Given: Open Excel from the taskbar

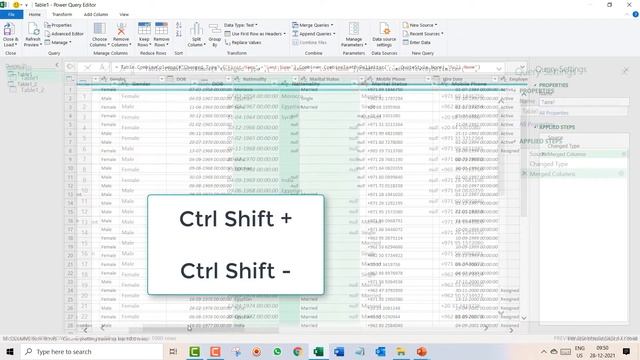Looking at the screenshot, I should [x=318, y=351].
